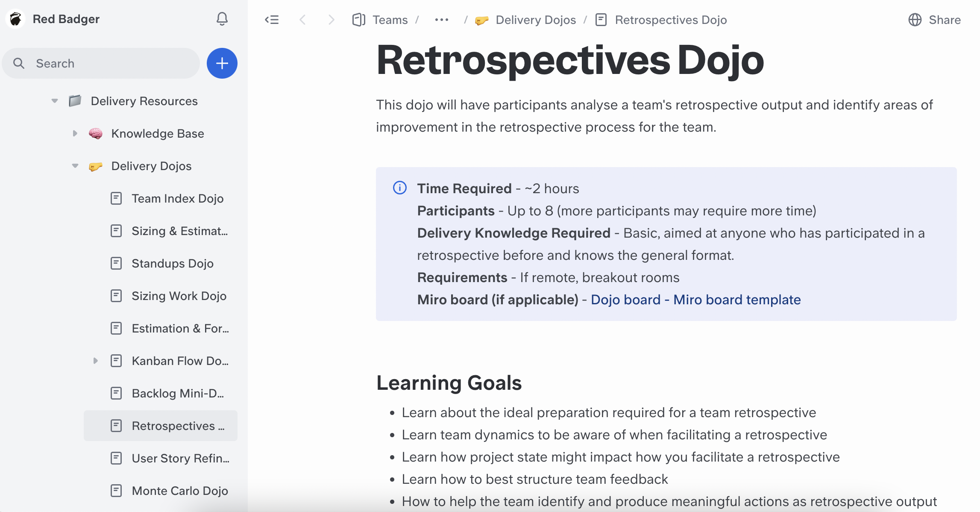Open the Dojo board Miro template link
The width and height of the screenshot is (980, 512).
(x=695, y=300)
